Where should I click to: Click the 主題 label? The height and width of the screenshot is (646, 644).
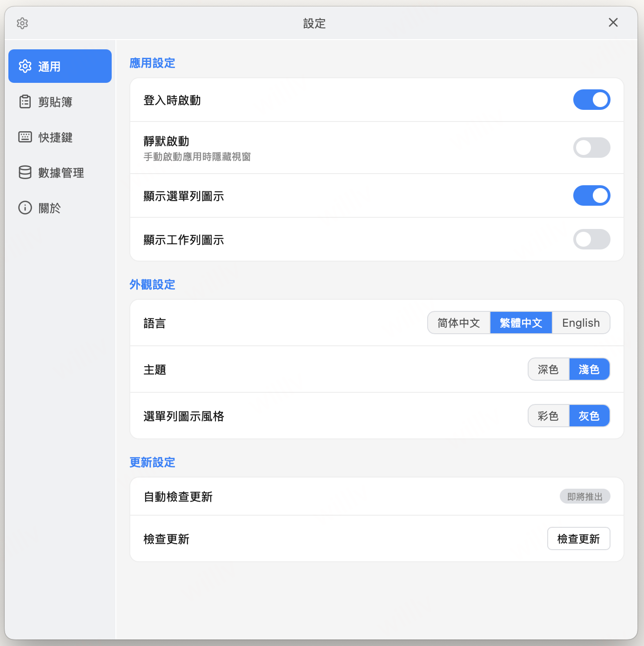tap(154, 370)
